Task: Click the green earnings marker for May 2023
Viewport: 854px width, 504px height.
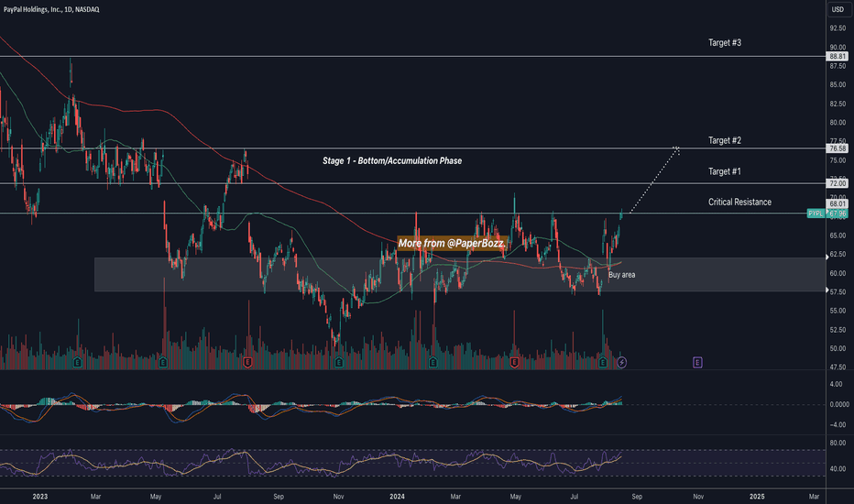Action: click(x=163, y=362)
